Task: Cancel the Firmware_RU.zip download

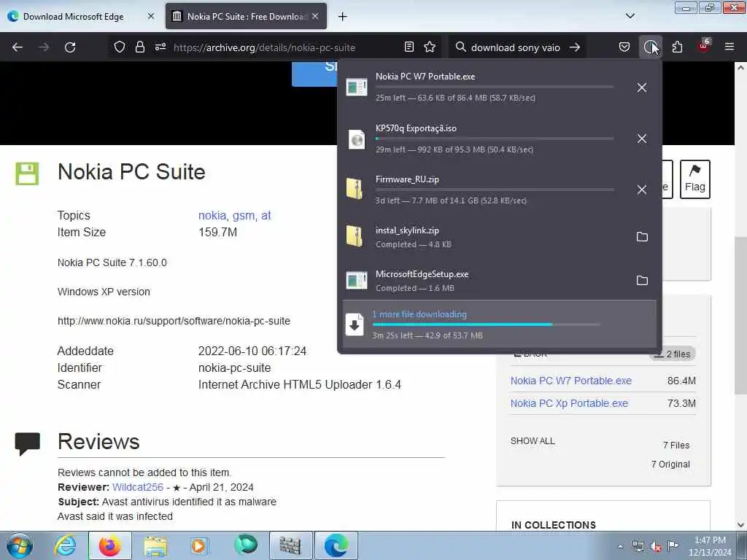Action: [x=642, y=190]
